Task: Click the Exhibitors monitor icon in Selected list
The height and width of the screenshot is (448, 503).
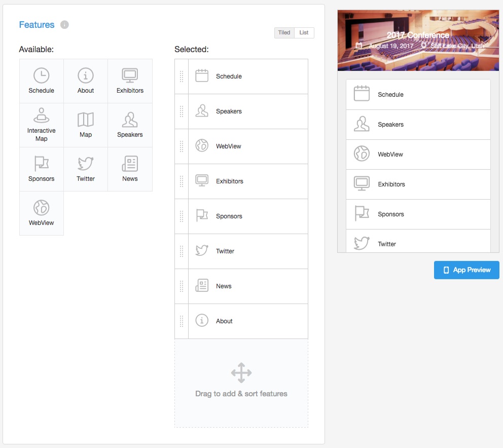Action: (x=202, y=181)
